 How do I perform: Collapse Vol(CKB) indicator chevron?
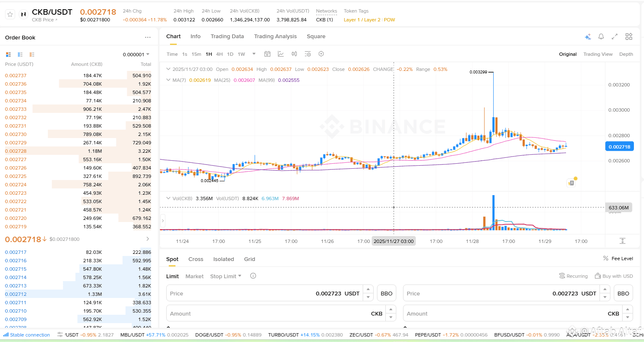point(168,198)
